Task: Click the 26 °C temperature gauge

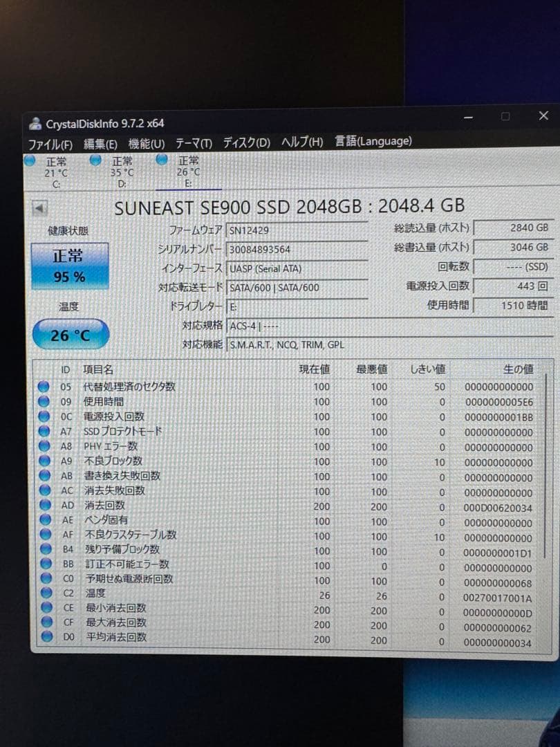Action: tap(70, 334)
